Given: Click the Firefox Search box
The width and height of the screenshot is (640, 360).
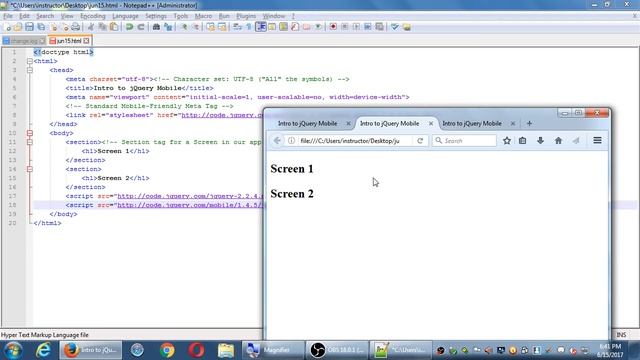Looking at the screenshot, I should click(464, 140).
